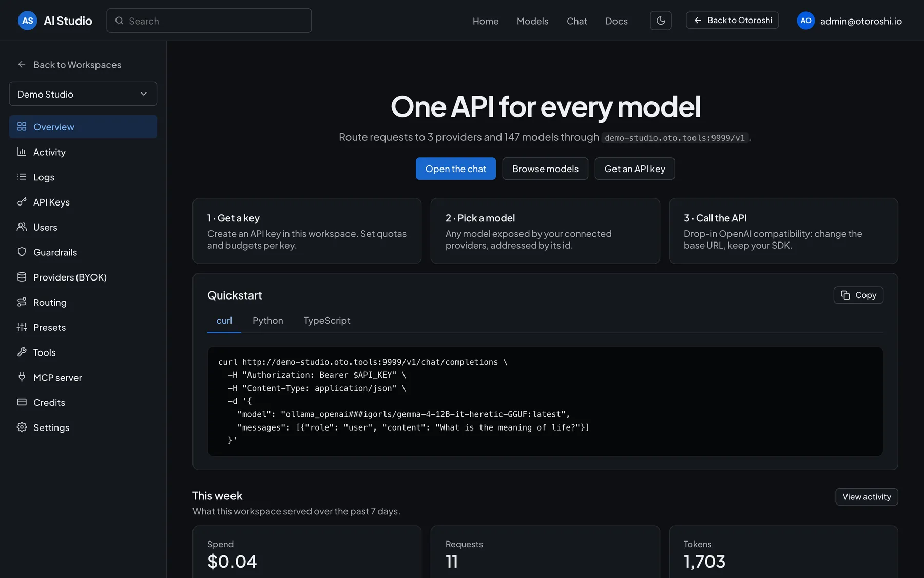Open Chat from the top navigation
This screenshot has width=924, height=578.
[x=577, y=21]
